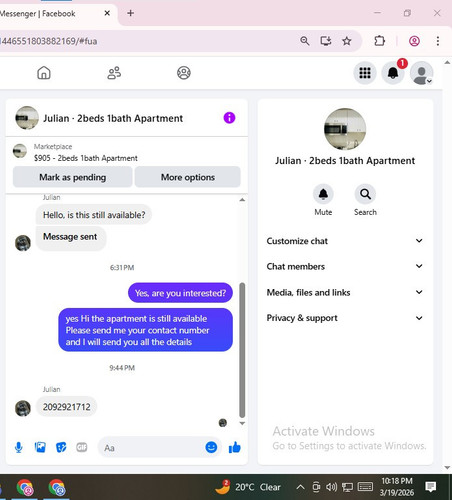Open the volume speaker tray icon
Image resolution: width=452 pixels, height=500 pixels.
[331, 487]
